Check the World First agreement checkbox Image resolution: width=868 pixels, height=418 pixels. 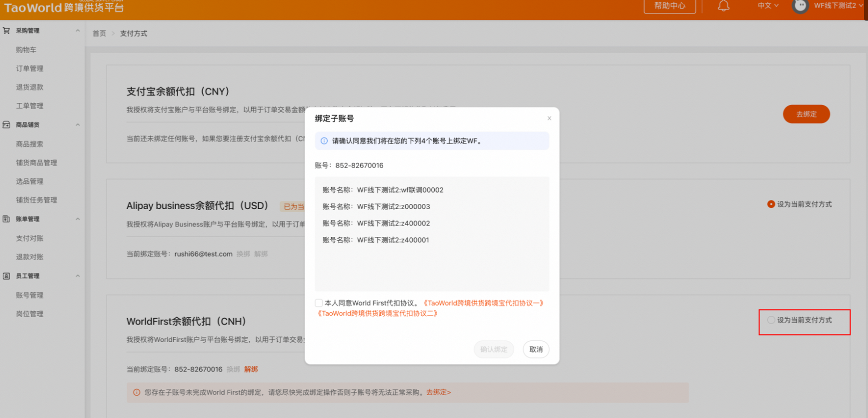(319, 303)
